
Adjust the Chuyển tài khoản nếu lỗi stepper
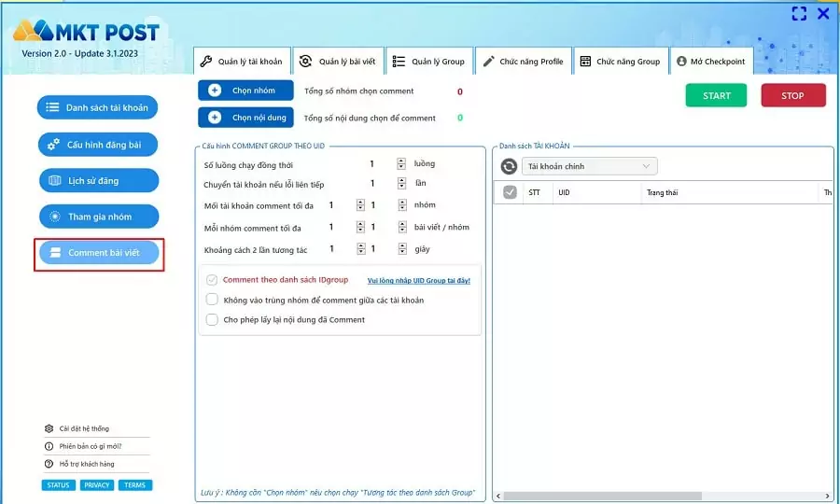click(401, 184)
